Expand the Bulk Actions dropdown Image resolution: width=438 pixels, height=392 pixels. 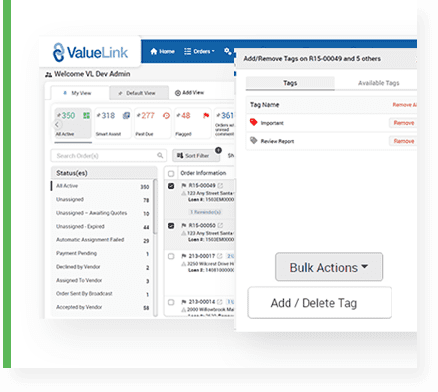tap(329, 267)
